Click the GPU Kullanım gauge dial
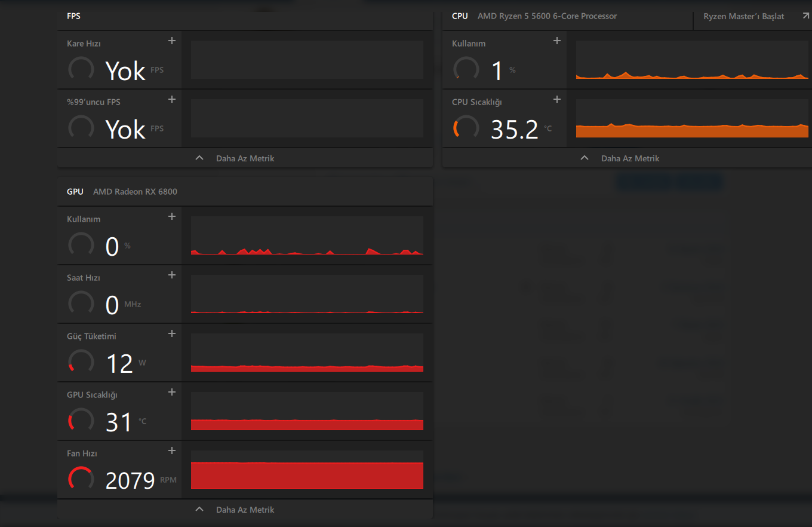Image resolution: width=812 pixels, height=527 pixels. (81, 245)
